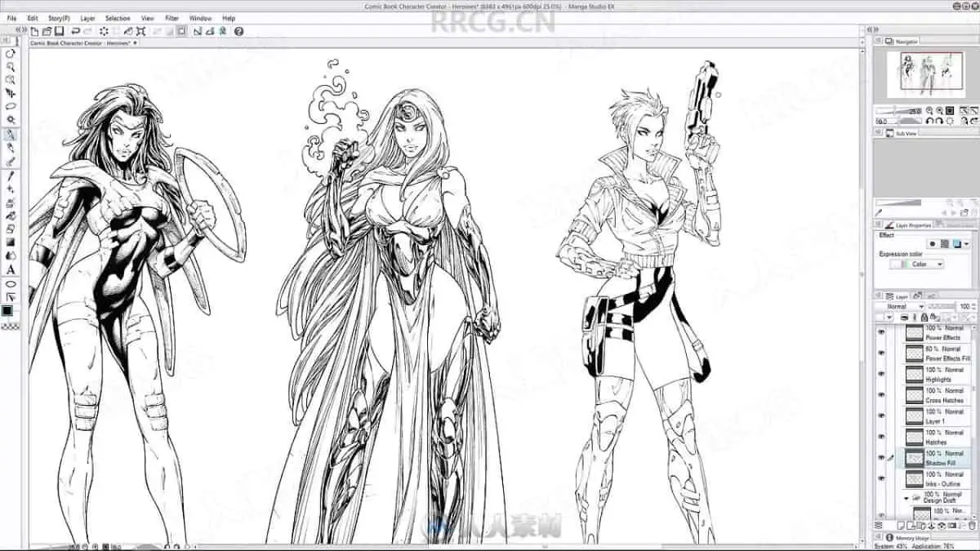
Task: Click the Redo arrow icon
Action: tap(88, 31)
